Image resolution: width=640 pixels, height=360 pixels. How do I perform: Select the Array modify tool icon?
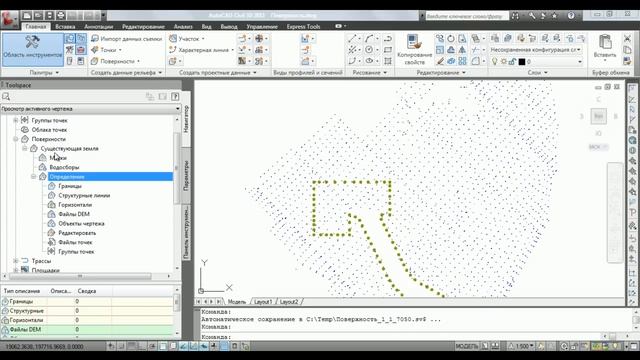(x=462, y=61)
